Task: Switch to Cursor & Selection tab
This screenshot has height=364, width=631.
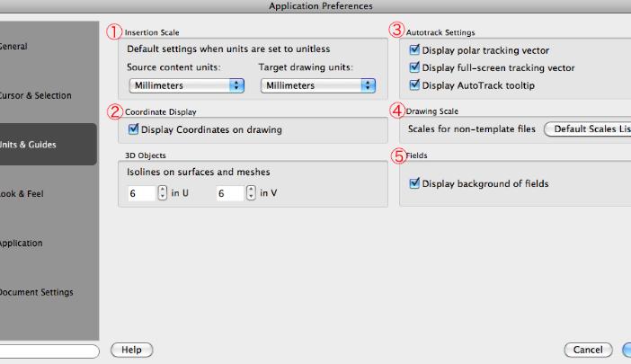Action: 48,95
